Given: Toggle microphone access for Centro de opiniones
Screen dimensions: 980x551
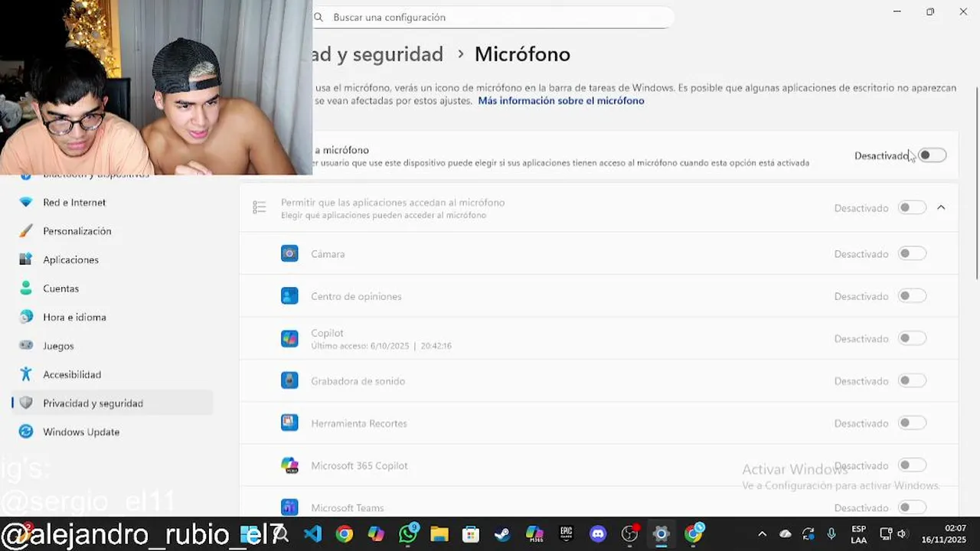Looking at the screenshot, I should 912,296.
